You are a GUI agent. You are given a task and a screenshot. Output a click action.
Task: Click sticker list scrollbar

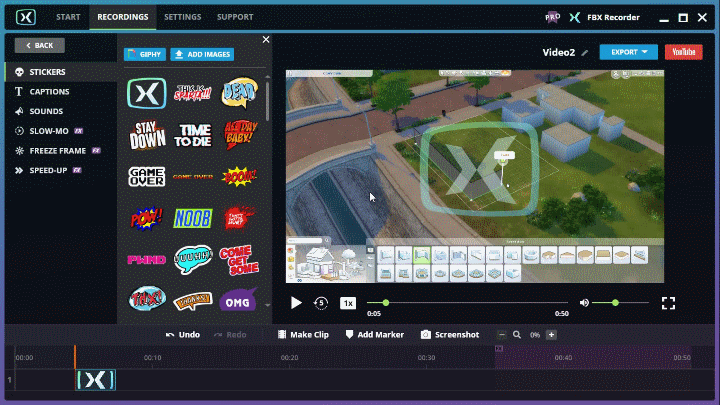click(268, 101)
